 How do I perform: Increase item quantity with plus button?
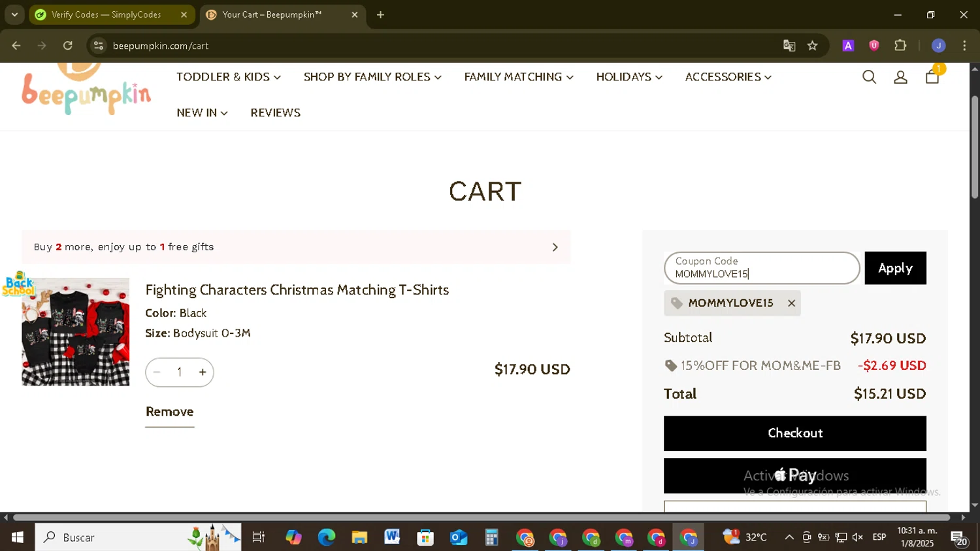coord(203,373)
